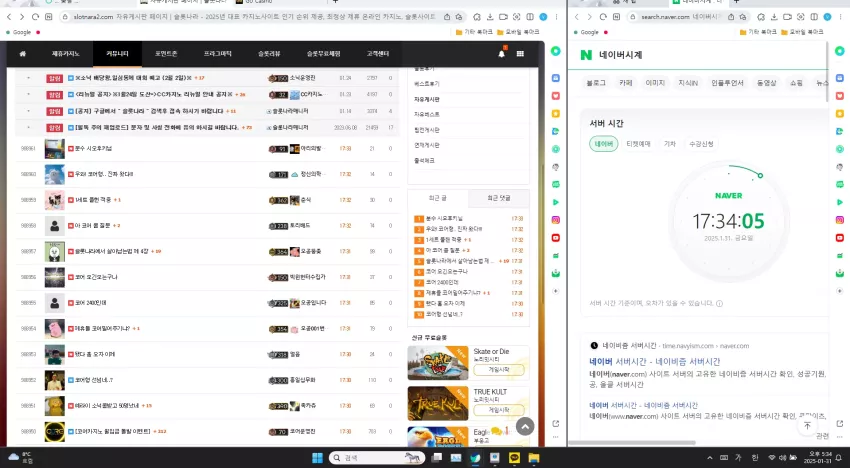This screenshot has width=850, height=468.
Task: Click the yellow star icon in right browser sidebar
Action: pos(840,114)
